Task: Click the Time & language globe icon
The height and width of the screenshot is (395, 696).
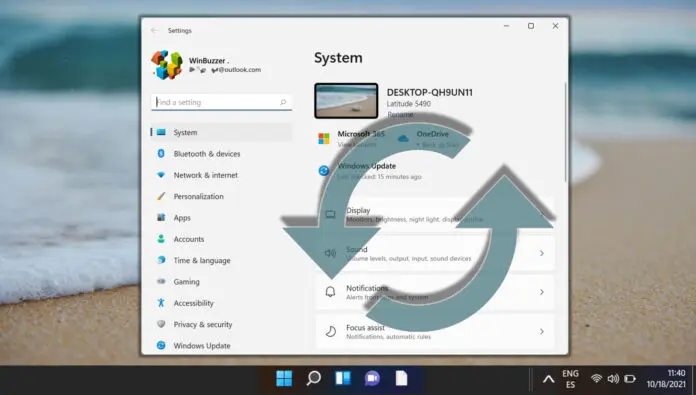Action: click(161, 260)
